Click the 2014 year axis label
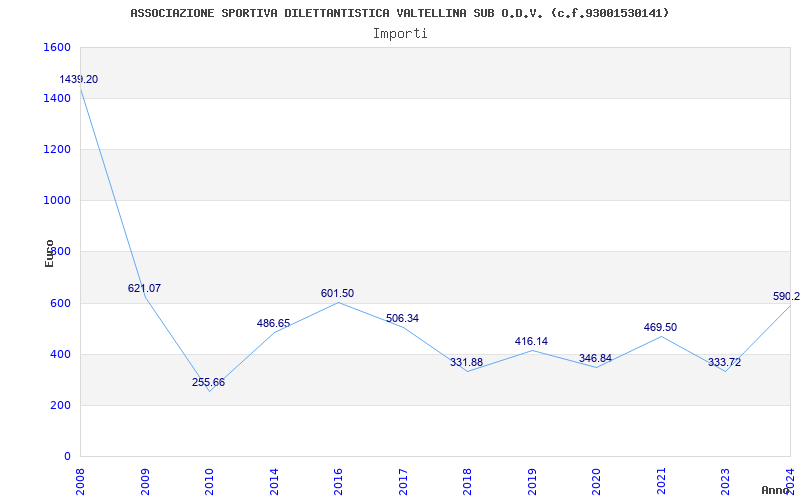800x500 pixels. coord(274,482)
